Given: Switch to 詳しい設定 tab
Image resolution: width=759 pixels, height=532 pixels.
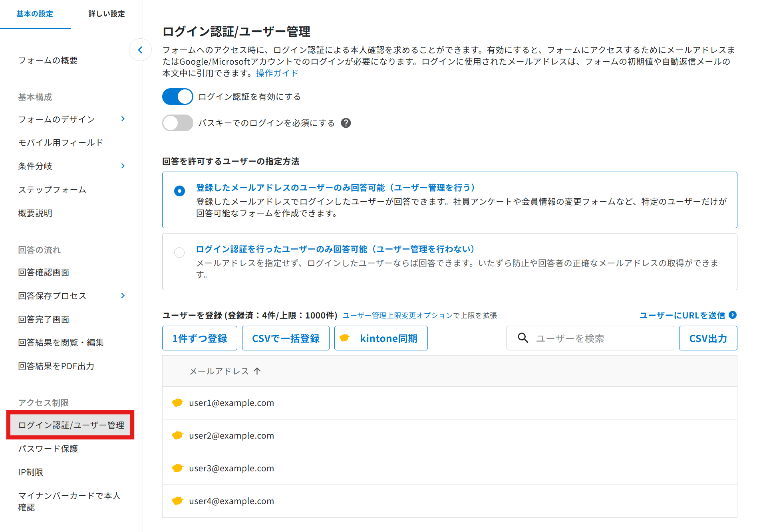Looking at the screenshot, I should [106, 14].
